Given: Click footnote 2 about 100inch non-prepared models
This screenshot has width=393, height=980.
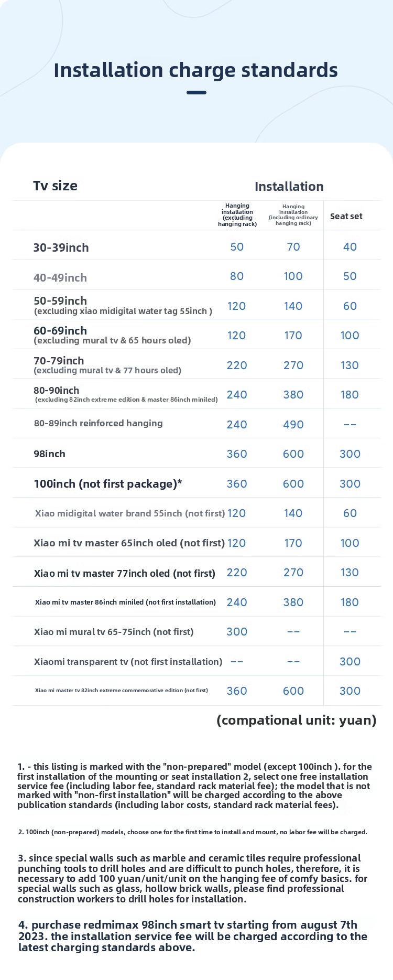Looking at the screenshot, I should (x=192, y=832).
